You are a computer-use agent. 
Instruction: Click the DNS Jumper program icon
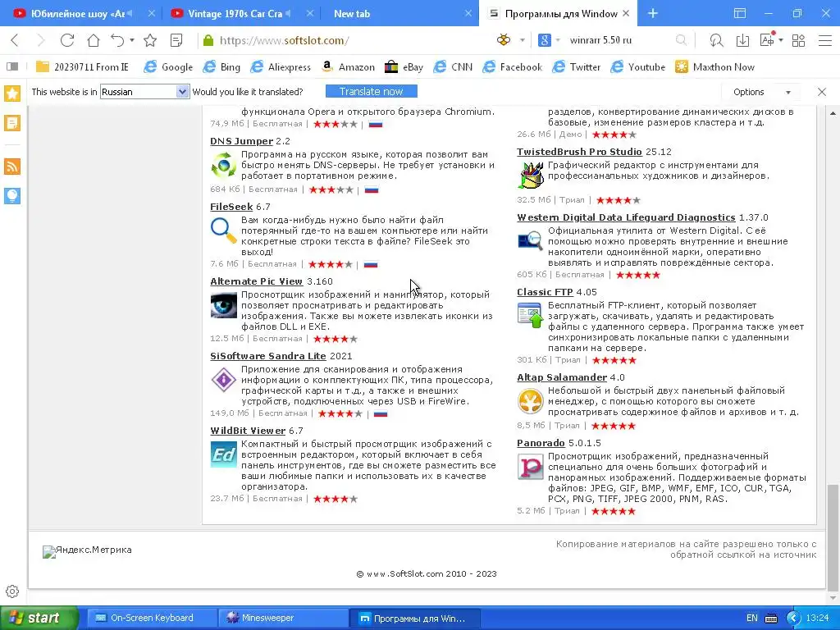point(223,165)
